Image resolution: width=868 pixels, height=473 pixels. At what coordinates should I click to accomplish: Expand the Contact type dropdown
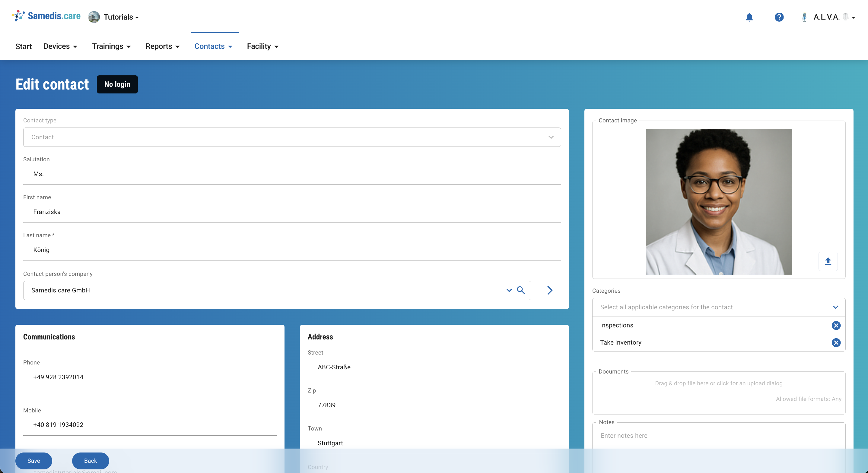click(551, 137)
